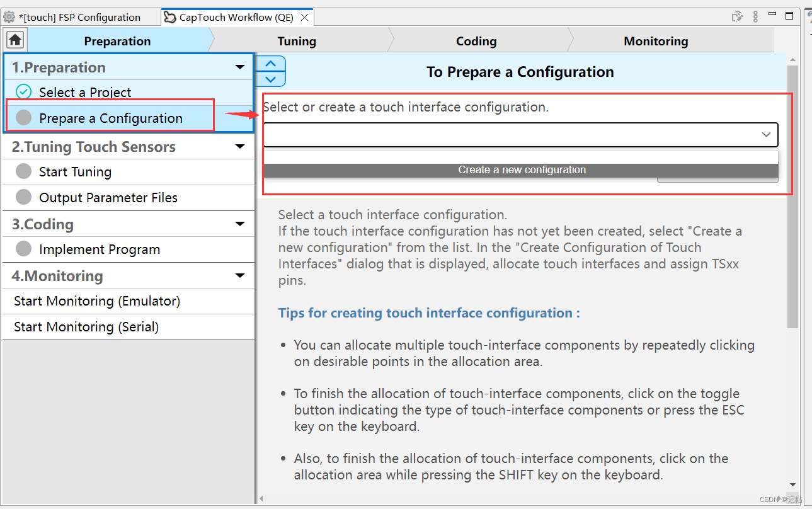Collapse the 2.Tuning Touch Sensors section
Screen dimensions: 812x509
(239, 147)
